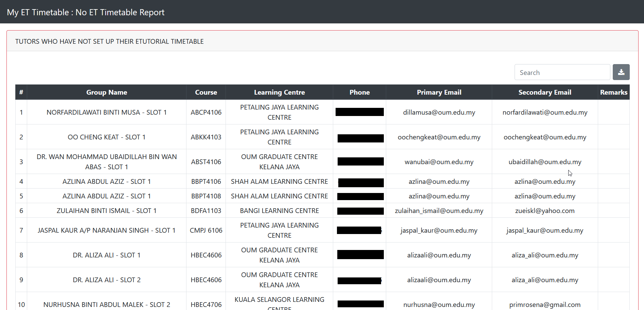Click the Phone column header

click(x=359, y=92)
